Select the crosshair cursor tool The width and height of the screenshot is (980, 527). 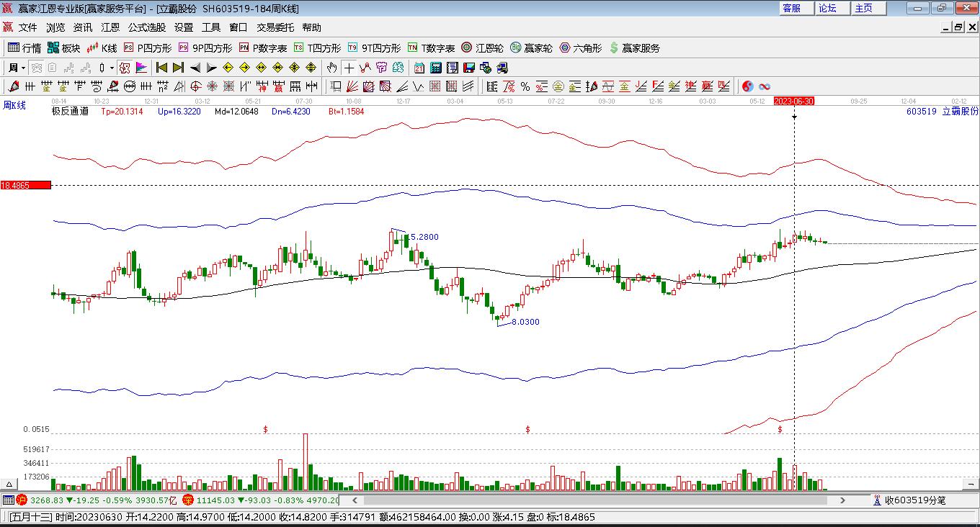click(349, 68)
